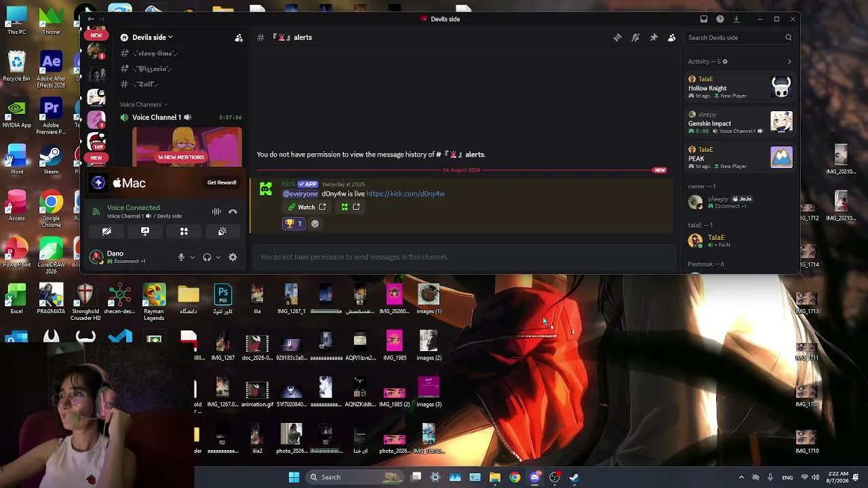Toggle the trophy reaction on the Kick message
The height and width of the screenshot is (488, 868).
coord(293,224)
